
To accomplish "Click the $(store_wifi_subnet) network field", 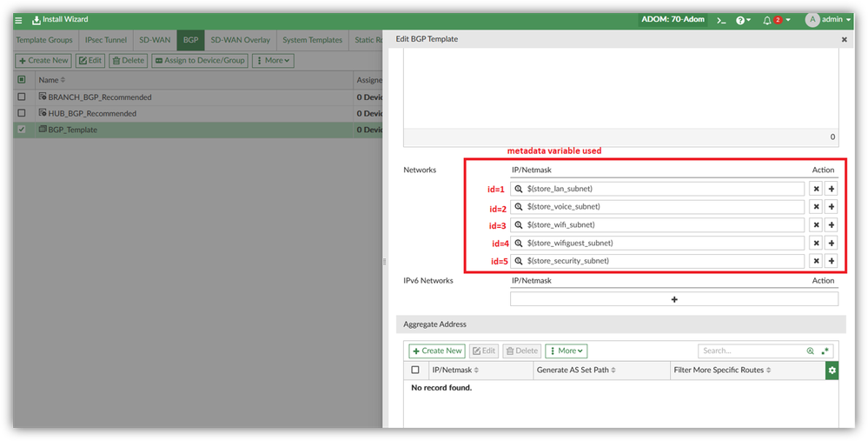I will tap(657, 225).
